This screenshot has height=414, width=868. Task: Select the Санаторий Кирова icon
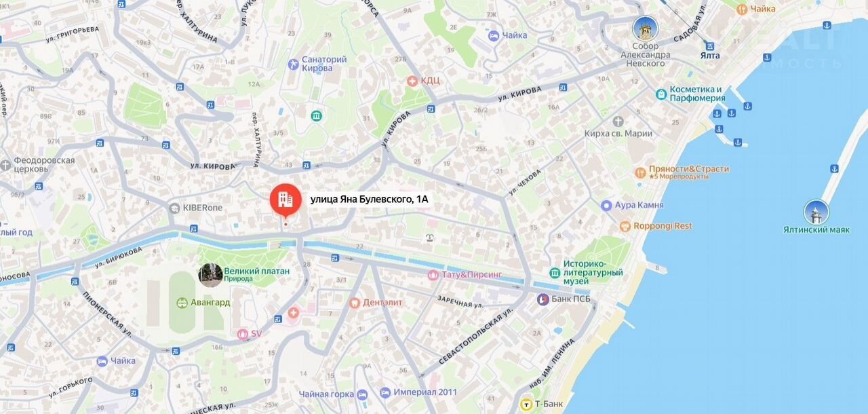(293, 64)
